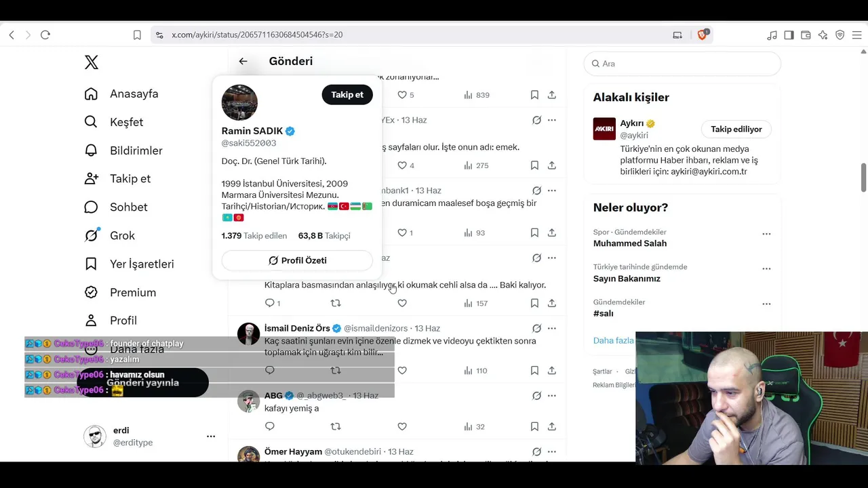Like the reply showing 5 likes
Screen dimensions: 868x488
(x=406, y=95)
